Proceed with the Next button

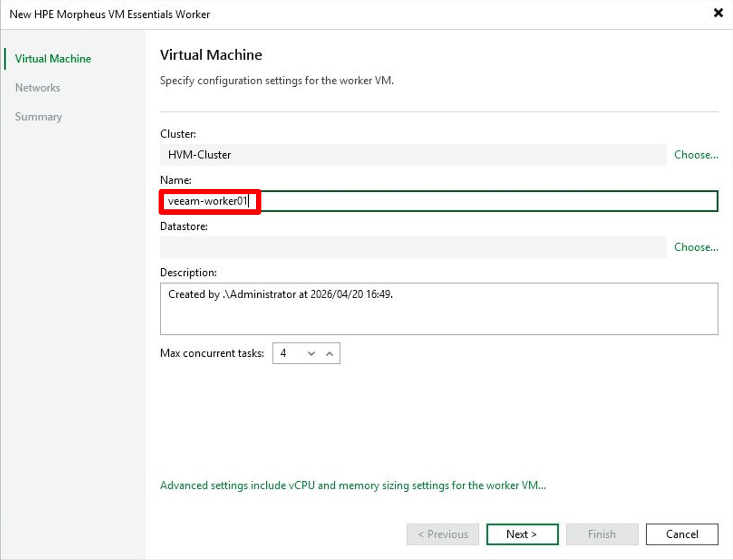522,534
